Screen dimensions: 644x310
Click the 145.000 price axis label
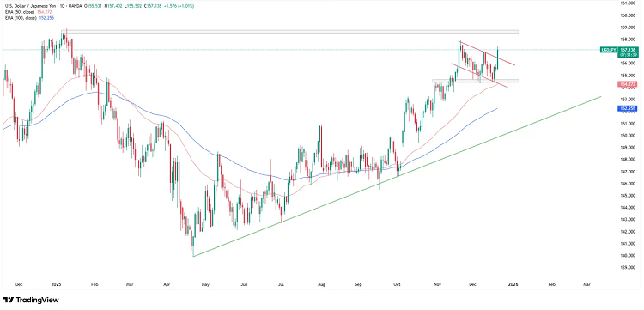coord(628,196)
